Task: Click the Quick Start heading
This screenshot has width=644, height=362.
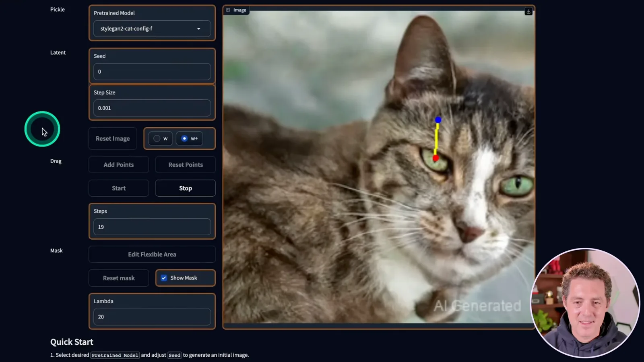Action: (72, 342)
